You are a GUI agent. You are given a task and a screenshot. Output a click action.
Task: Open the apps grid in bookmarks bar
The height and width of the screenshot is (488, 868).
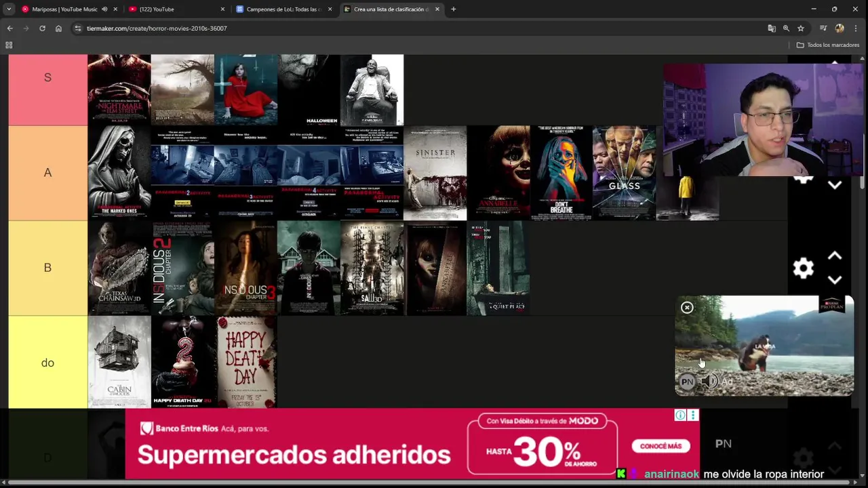click(9, 45)
